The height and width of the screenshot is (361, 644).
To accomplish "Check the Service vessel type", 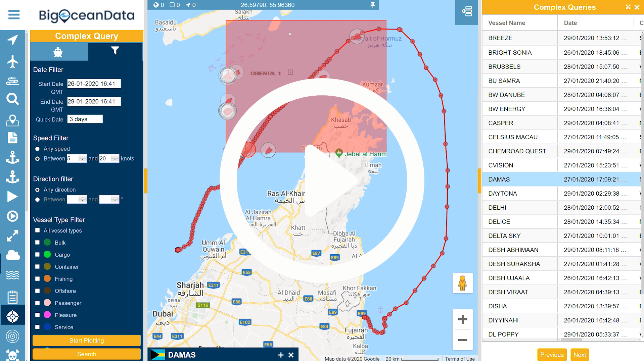I will 37,327.
